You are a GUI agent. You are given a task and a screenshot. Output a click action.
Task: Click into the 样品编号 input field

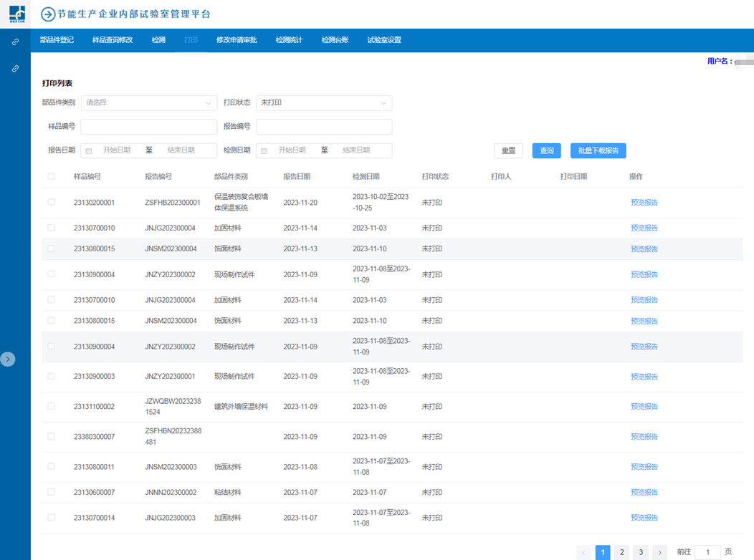pos(148,127)
